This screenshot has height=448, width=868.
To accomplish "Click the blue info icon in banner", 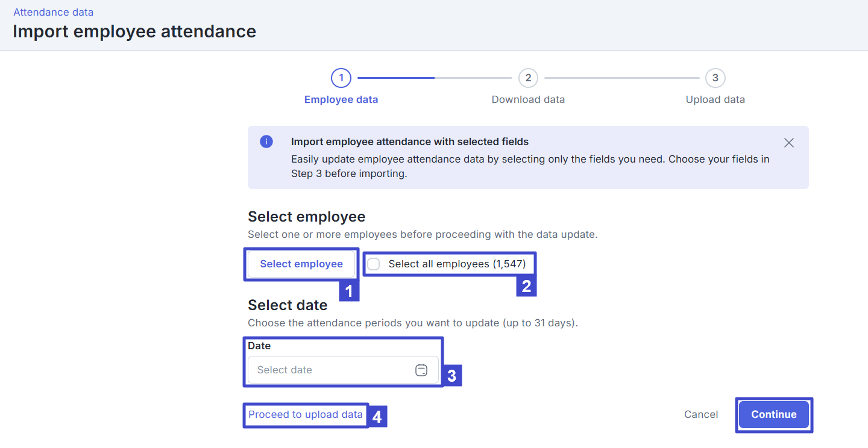I will (x=266, y=142).
